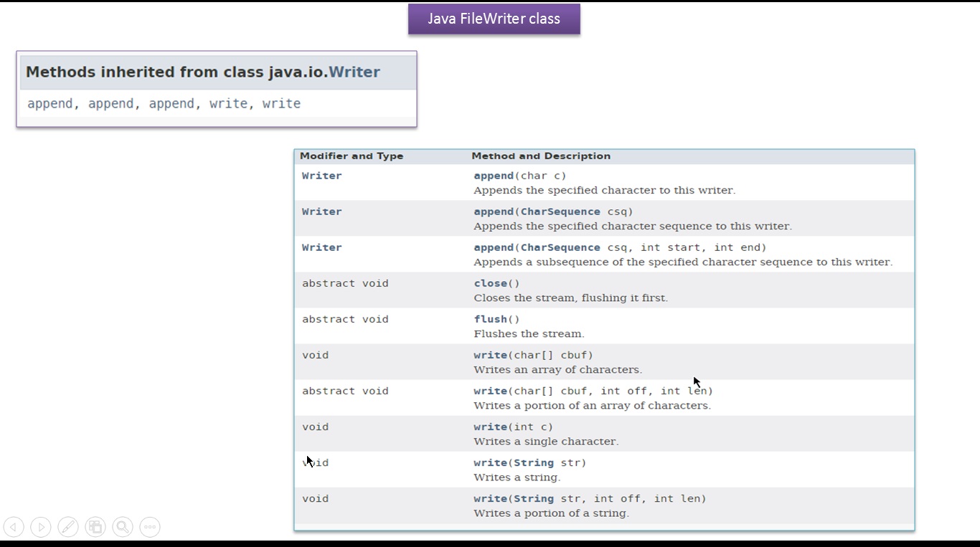
Task: Click 'Writes a portion of a string.' description
Action: [551, 513]
